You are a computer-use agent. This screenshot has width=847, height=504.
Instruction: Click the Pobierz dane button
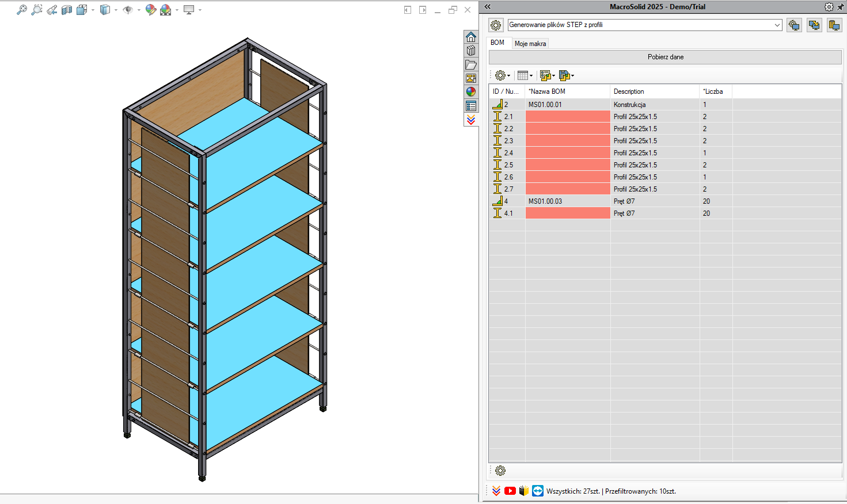pyautogui.click(x=666, y=57)
